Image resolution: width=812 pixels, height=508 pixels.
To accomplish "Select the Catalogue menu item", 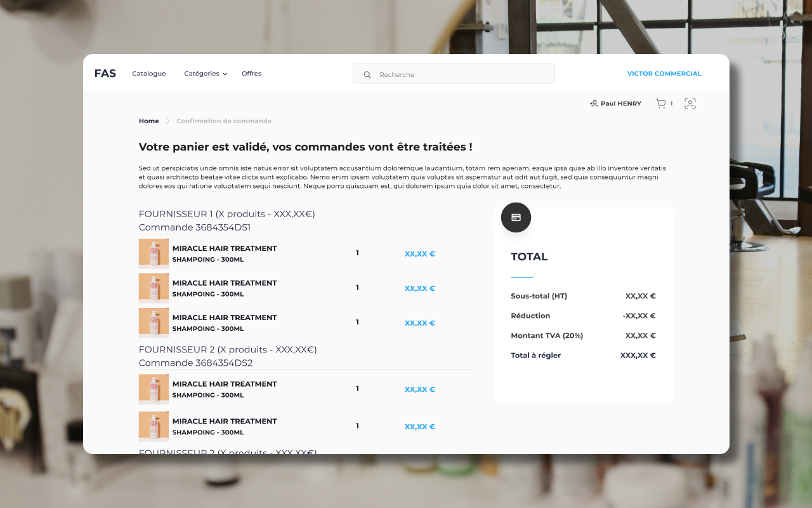I will [148, 73].
